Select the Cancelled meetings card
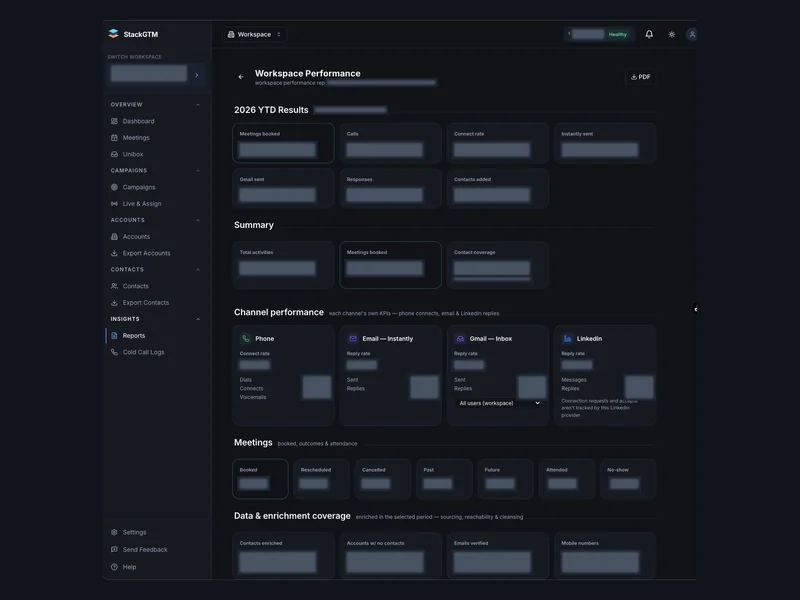 [x=383, y=479]
